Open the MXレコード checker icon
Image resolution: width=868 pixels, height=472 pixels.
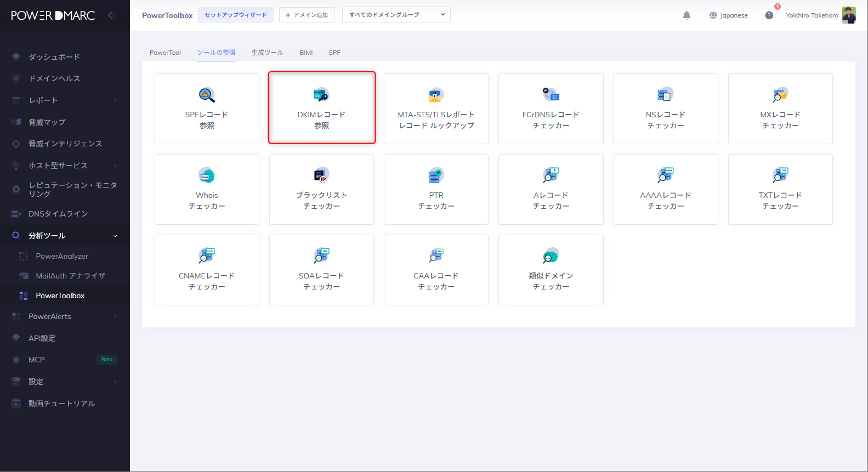click(780, 95)
